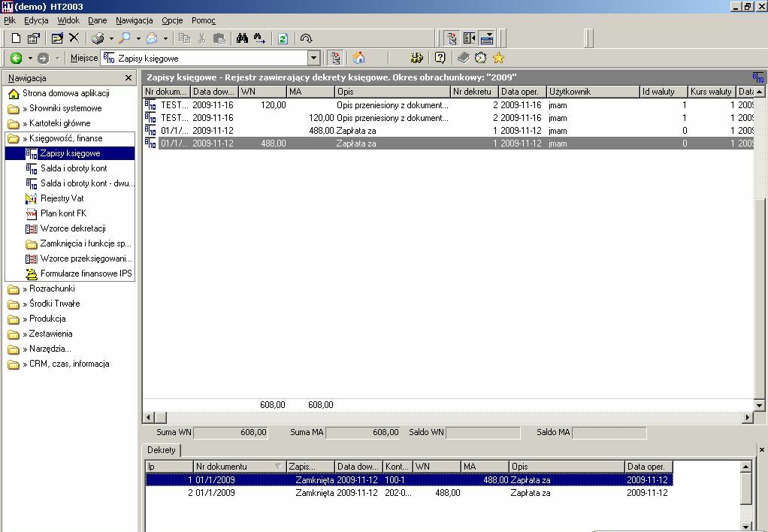Open the Widok menu
Screen dimensions: 768x532
point(68,20)
